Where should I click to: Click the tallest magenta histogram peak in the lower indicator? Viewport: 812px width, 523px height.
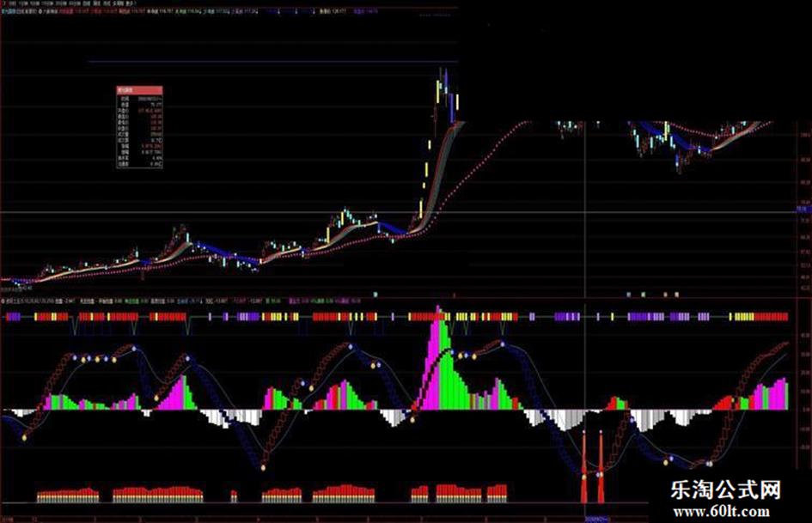click(438, 357)
